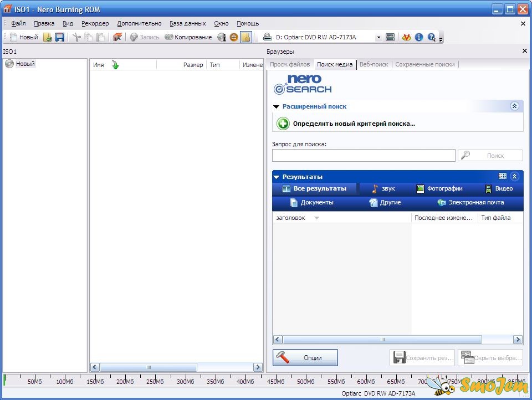
Task: Click the Open compilation folder icon
Action: pyautogui.click(x=47, y=37)
